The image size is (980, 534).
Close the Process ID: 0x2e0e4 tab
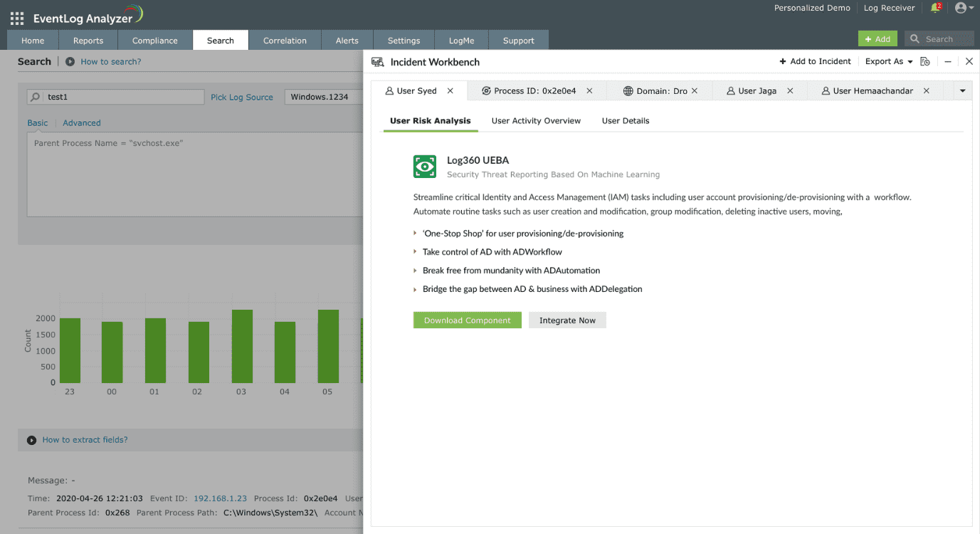589,91
